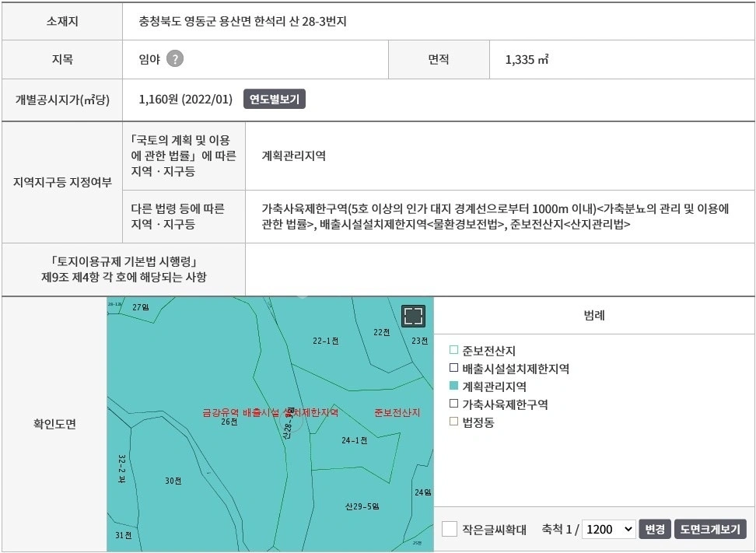This screenshot has height=553, width=756.
Task: Click the help question mark icon beside 임야
Action: pos(174,59)
